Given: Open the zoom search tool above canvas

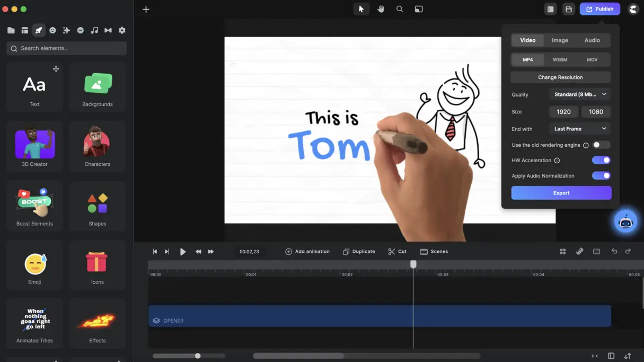Looking at the screenshot, I should point(400,9).
